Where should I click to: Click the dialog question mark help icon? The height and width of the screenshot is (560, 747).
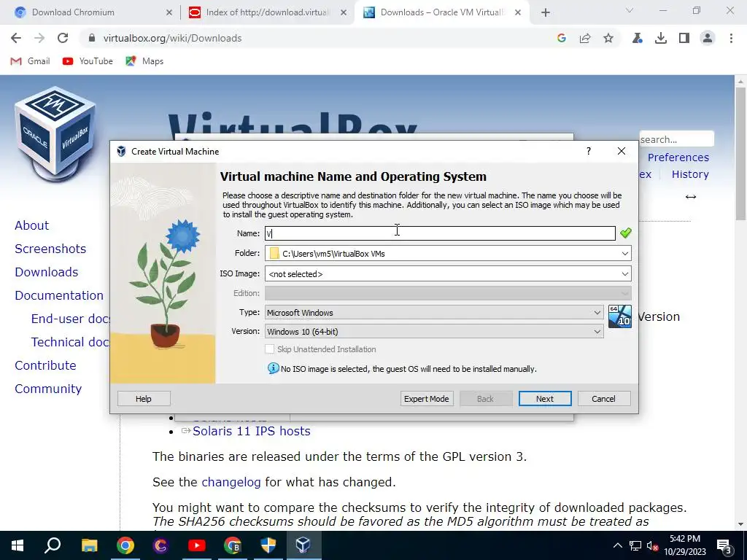[x=589, y=151]
